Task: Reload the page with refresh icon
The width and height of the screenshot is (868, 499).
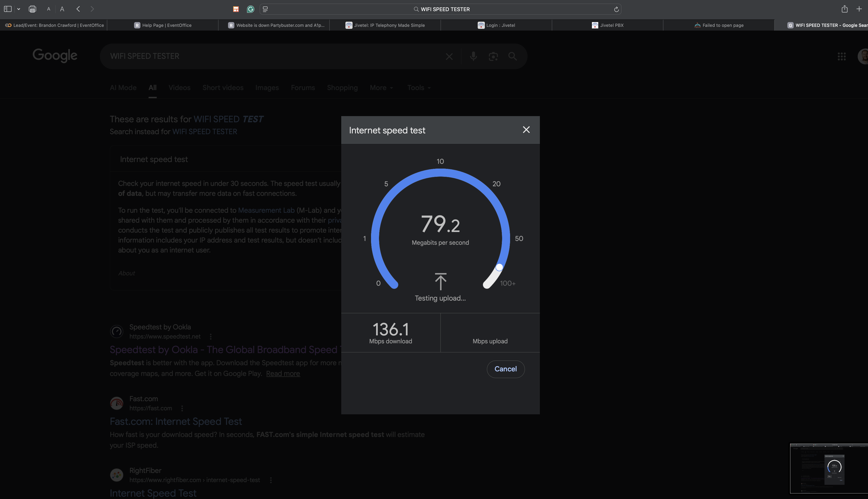Action: (x=616, y=9)
